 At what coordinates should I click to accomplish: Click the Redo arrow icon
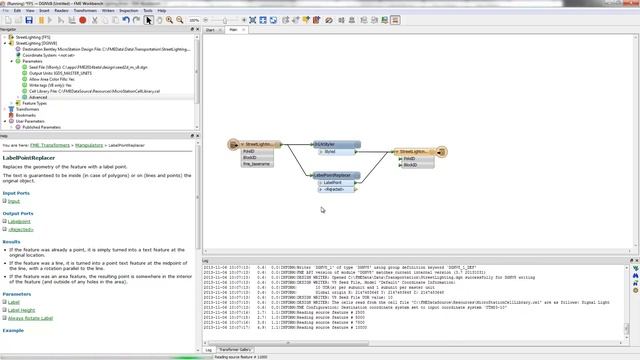click(136, 20)
